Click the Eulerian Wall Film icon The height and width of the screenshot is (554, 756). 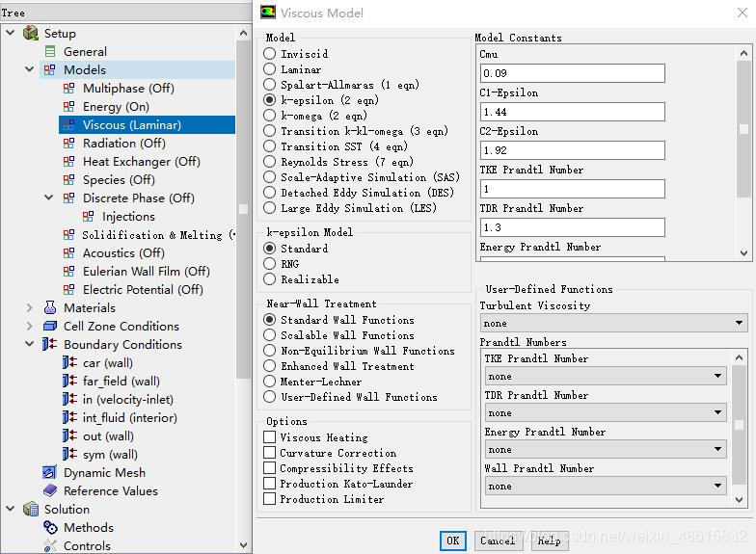click(x=69, y=272)
